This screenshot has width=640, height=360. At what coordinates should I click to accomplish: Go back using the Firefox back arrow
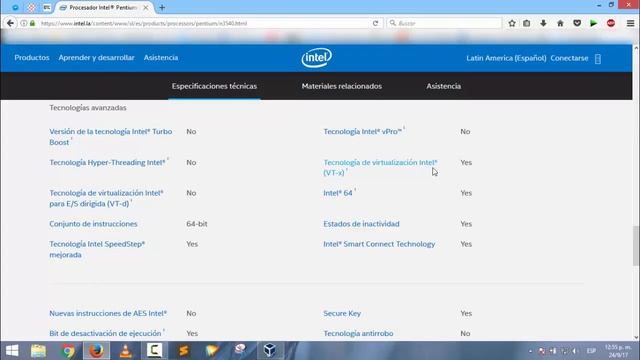pos(10,23)
